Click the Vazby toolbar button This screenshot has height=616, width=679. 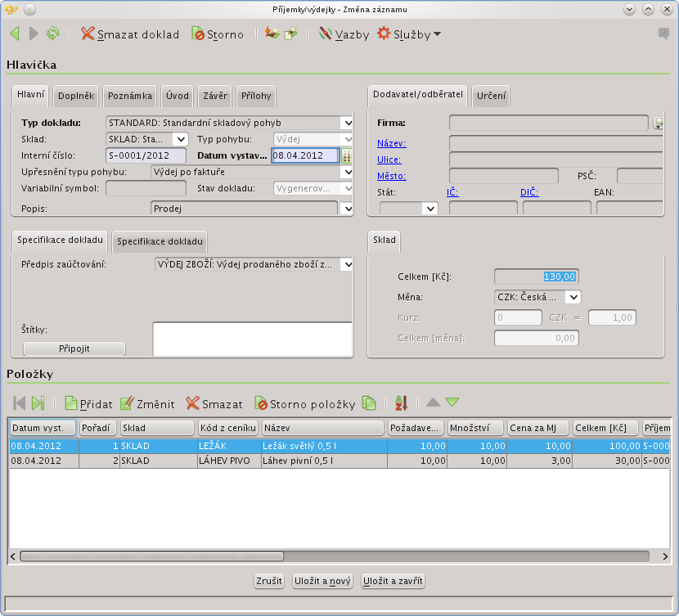(344, 34)
